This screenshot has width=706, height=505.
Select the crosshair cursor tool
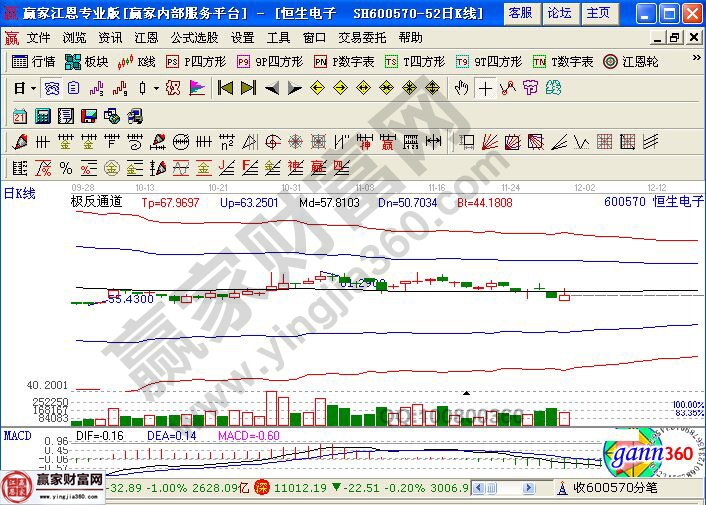[485, 88]
